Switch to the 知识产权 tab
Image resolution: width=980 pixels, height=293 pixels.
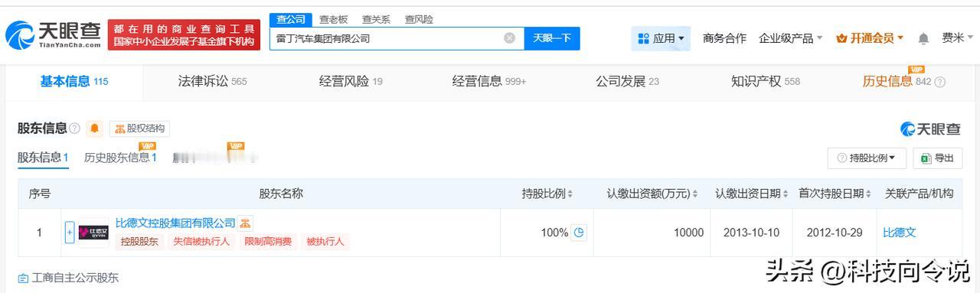[x=766, y=81]
